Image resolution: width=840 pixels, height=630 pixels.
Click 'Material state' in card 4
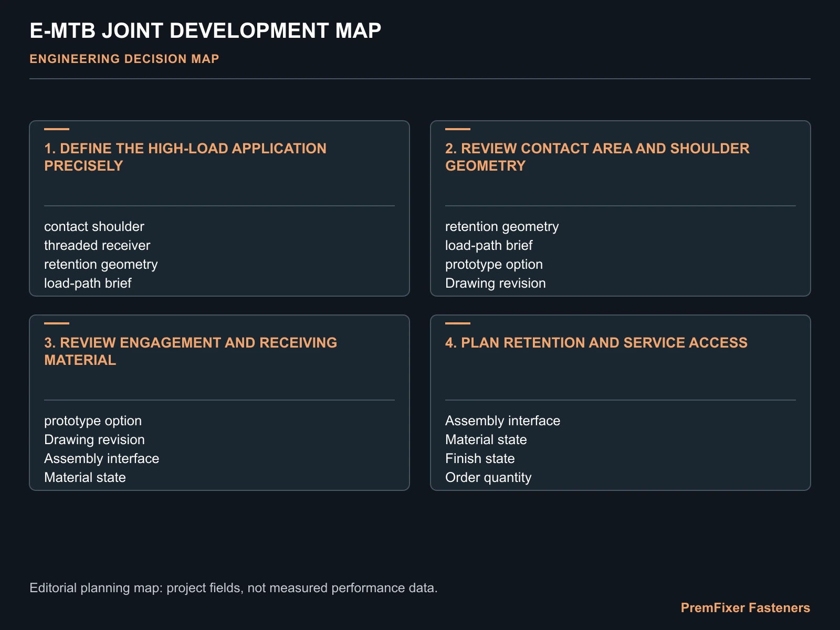pyautogui.click(x=486, y=439)
